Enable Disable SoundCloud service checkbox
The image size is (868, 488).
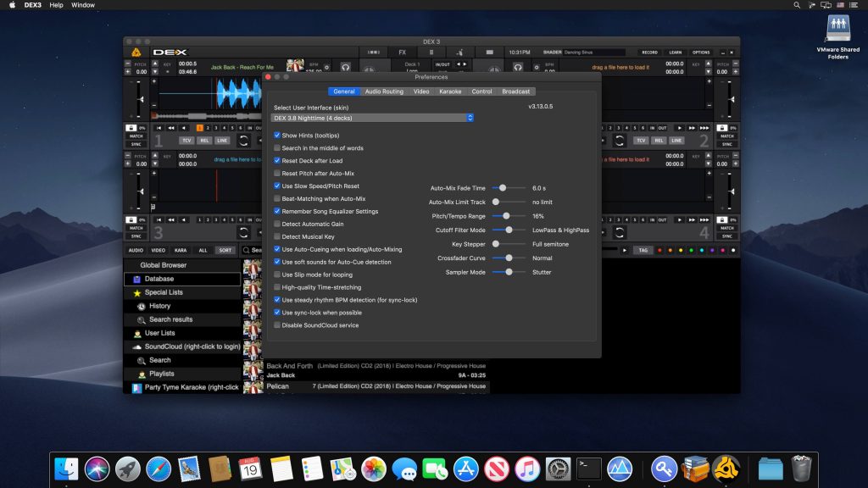tap(277, 325)
